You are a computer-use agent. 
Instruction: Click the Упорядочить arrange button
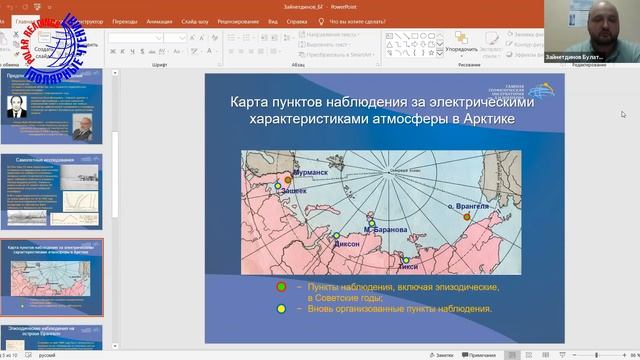click(x=461, y=44)
